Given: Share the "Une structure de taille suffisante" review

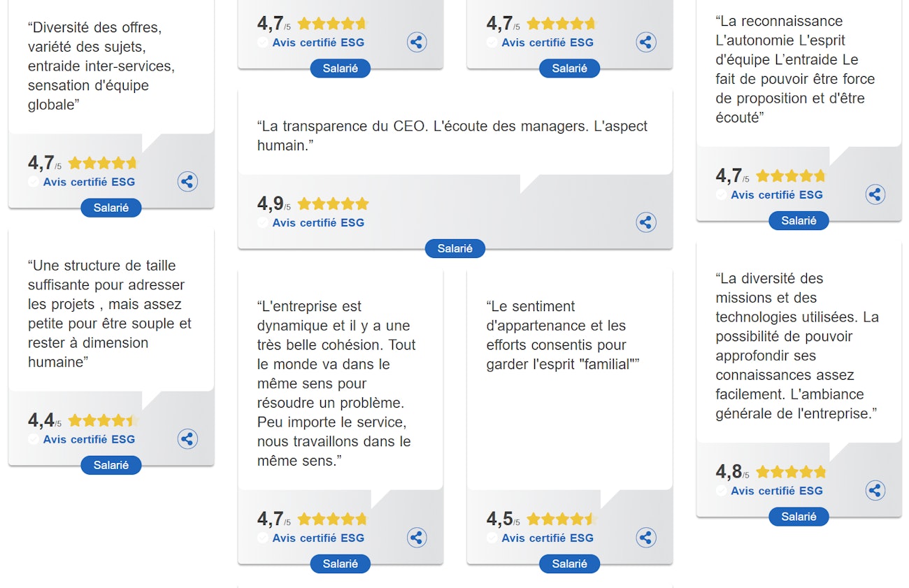Looking at the screenshot, I should tap(187, 439).
